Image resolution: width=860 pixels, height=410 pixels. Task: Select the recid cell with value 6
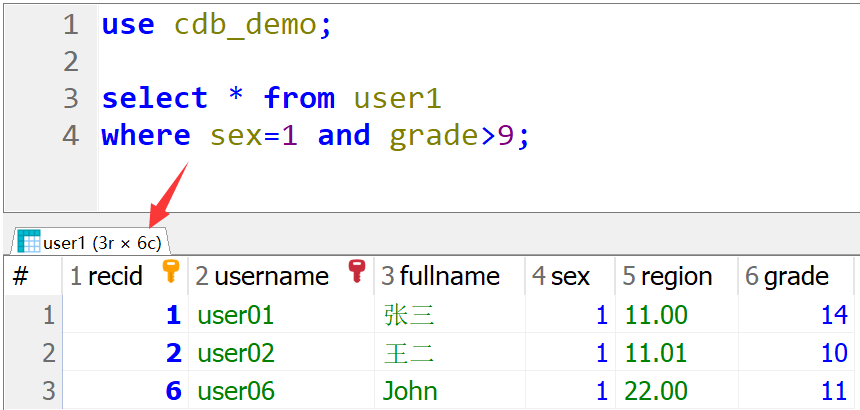point(172,390)
